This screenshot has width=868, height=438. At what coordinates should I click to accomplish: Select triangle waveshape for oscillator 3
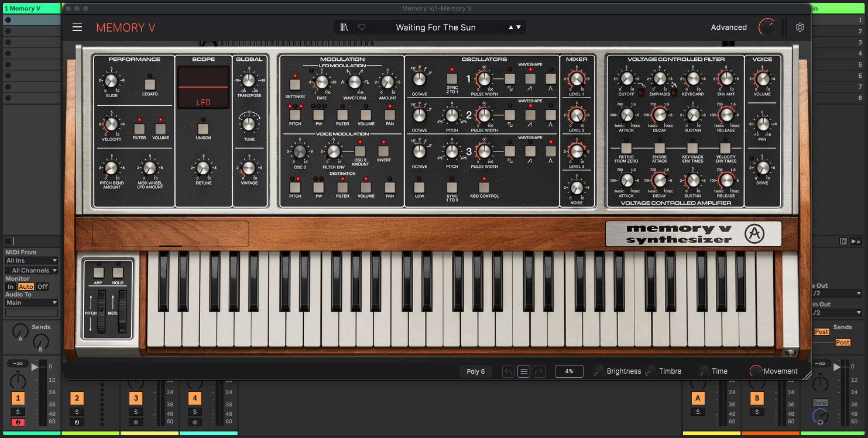(x=551, y=151)
